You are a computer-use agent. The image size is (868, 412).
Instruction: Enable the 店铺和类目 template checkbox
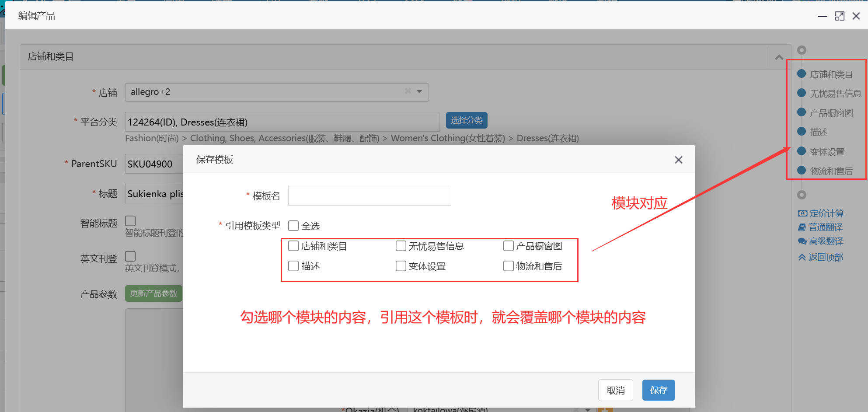tap(293, 246)
